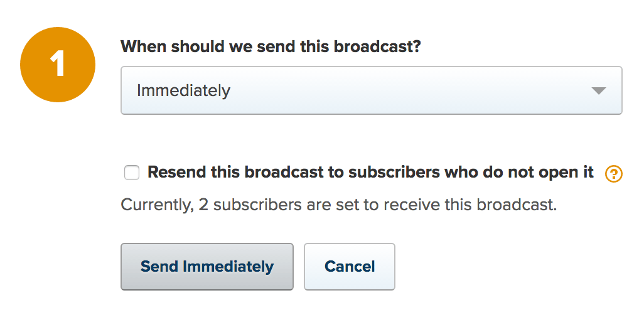Screen dimensions: 644x315
Task: Select the white numeral 1 inside the circle
Action: [x=58, y=65]
